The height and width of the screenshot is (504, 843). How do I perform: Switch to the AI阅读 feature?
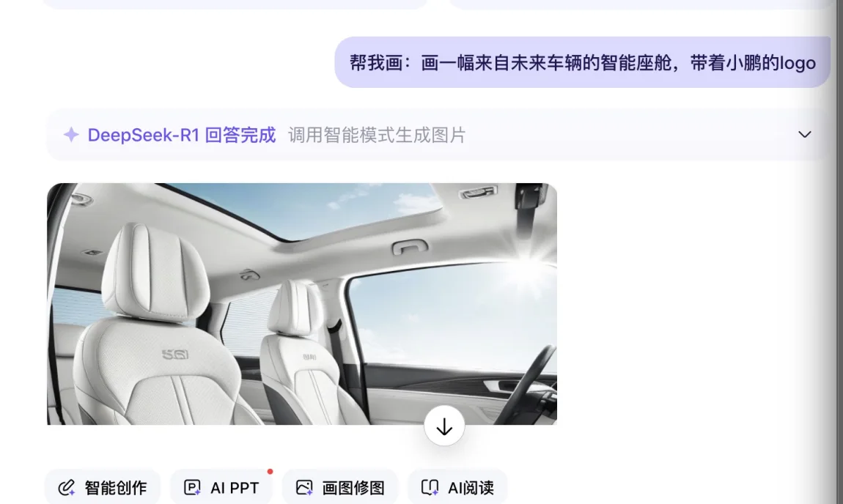pos(457,487)
